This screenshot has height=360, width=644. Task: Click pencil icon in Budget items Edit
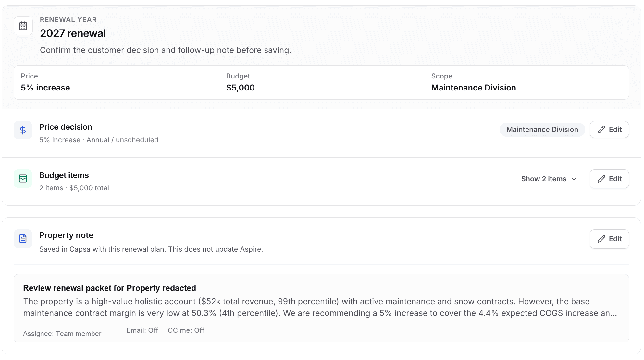601,179
